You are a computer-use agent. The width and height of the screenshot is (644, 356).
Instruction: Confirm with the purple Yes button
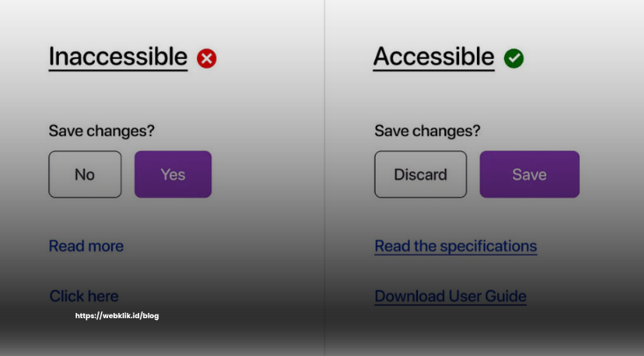click(173, 174)
